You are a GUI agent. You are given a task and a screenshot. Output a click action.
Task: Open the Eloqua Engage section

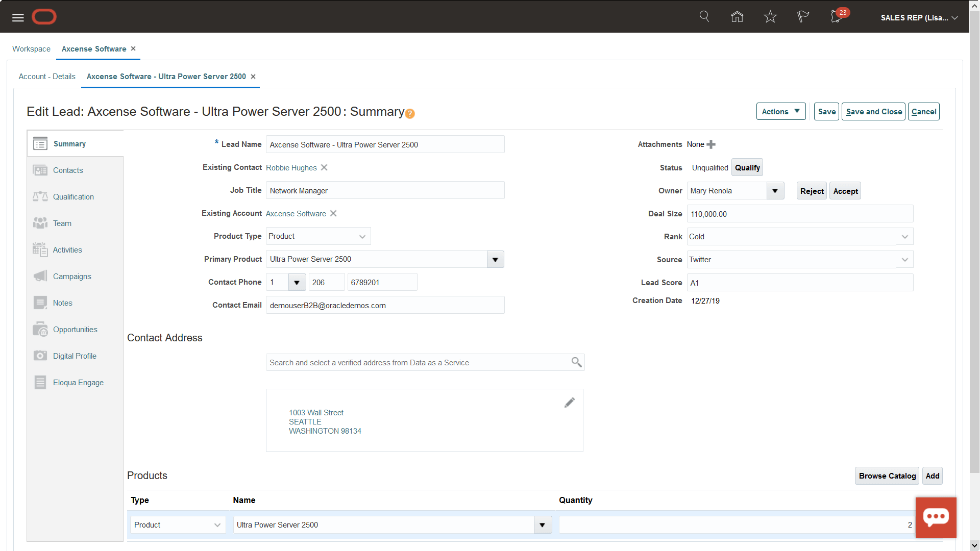point(78,382)
